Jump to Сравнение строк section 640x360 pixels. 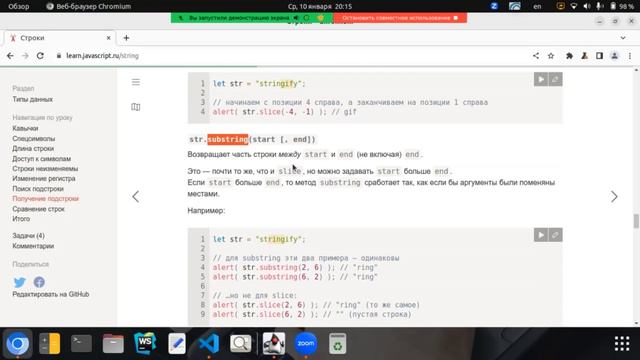point(38,209)
